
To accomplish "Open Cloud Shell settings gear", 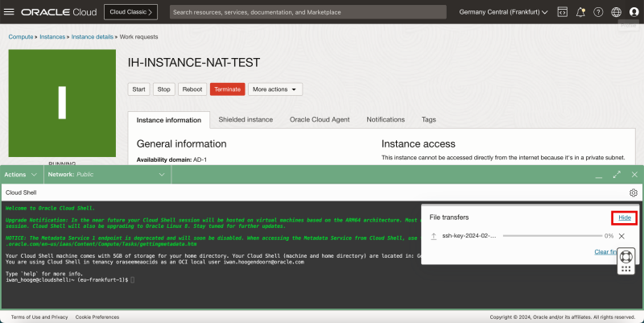I will click(x=634, y=193).
